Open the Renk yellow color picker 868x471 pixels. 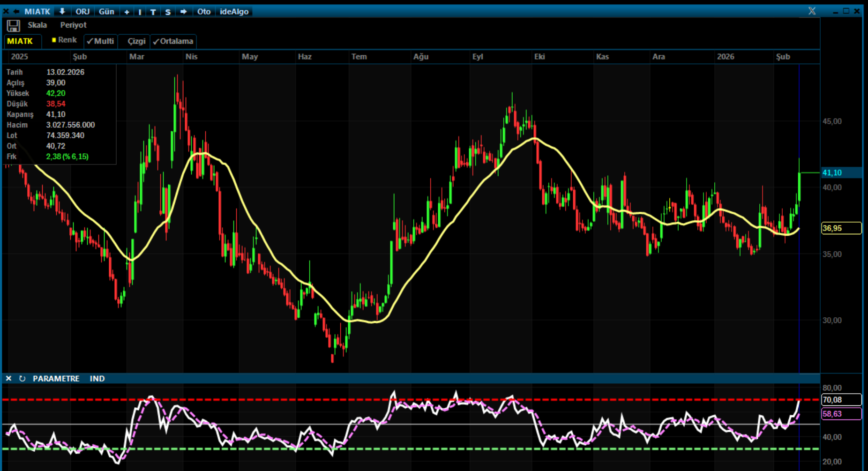pos(64,40)
